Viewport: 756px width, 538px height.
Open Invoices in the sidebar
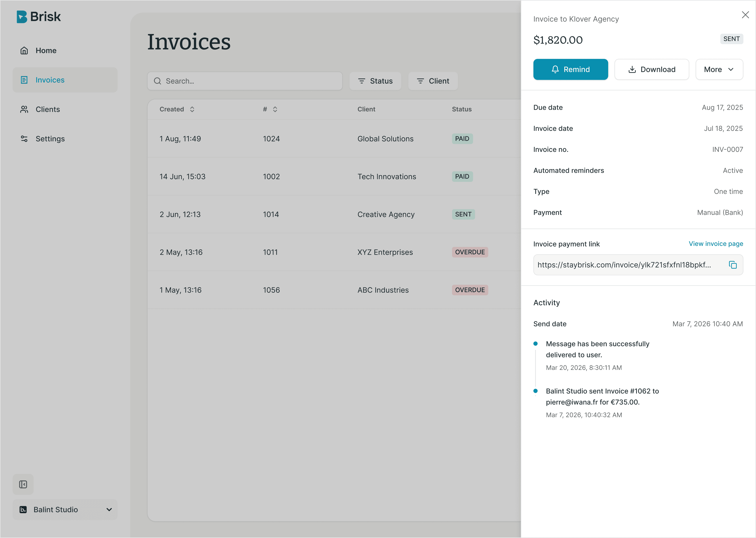[65, 80]
